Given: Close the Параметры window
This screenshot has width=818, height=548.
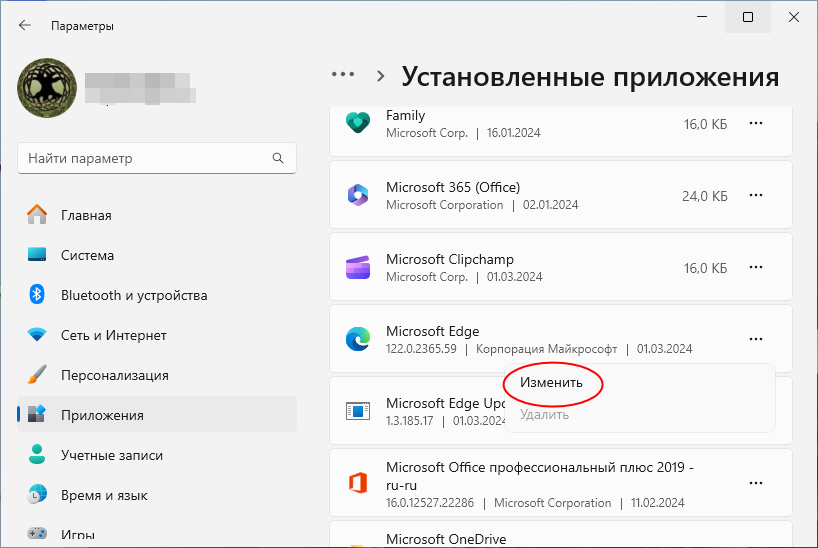Looking at the screenshot, I should (x=793, y=17).
